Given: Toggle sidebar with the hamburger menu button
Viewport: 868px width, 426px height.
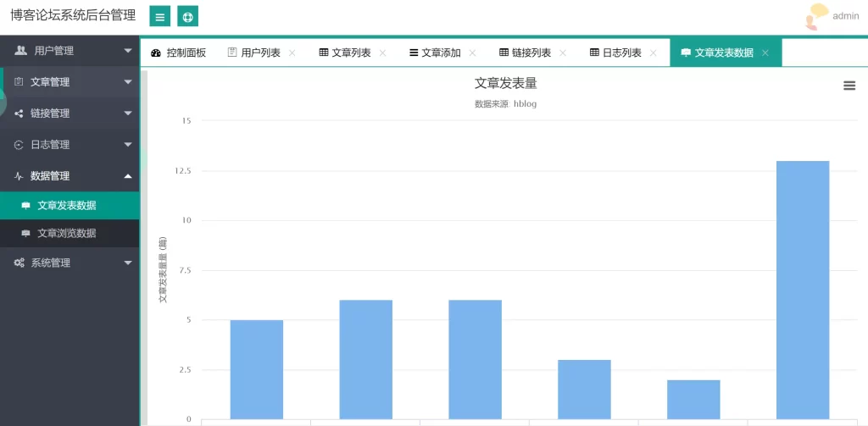Looking at the screenshot, I should 159,16.
